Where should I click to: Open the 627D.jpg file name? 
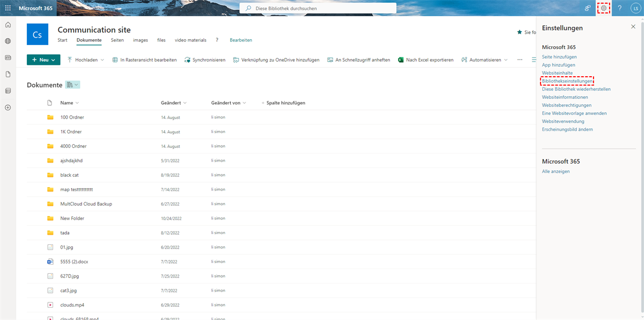[x=69, y=276]
